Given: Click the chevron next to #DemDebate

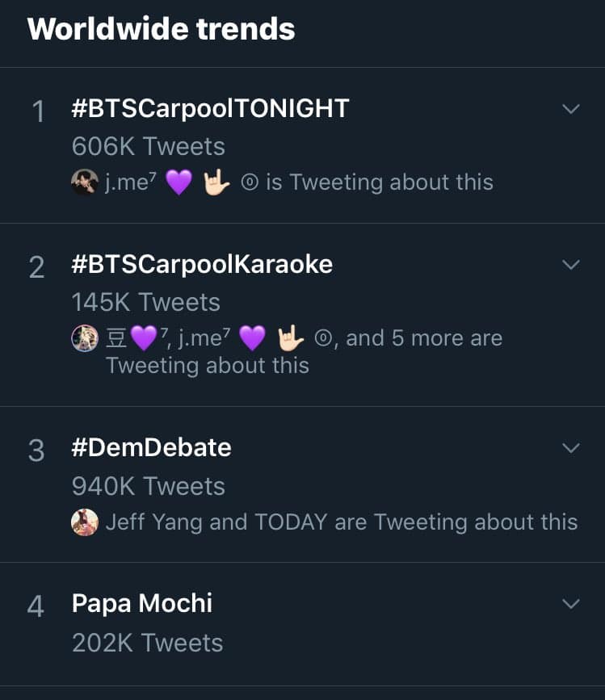Looking at the screenshot, I should pos(570,448).
